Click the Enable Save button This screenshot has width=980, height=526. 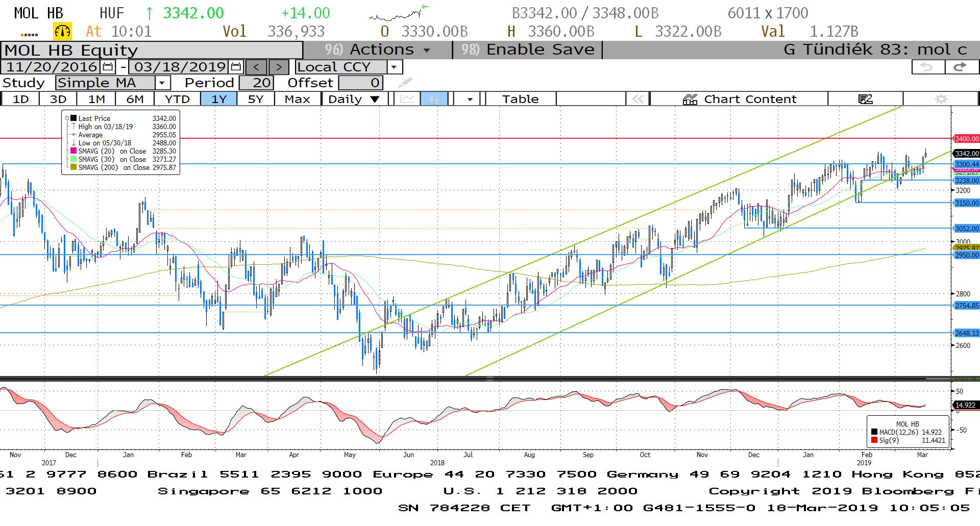[528, 49]
